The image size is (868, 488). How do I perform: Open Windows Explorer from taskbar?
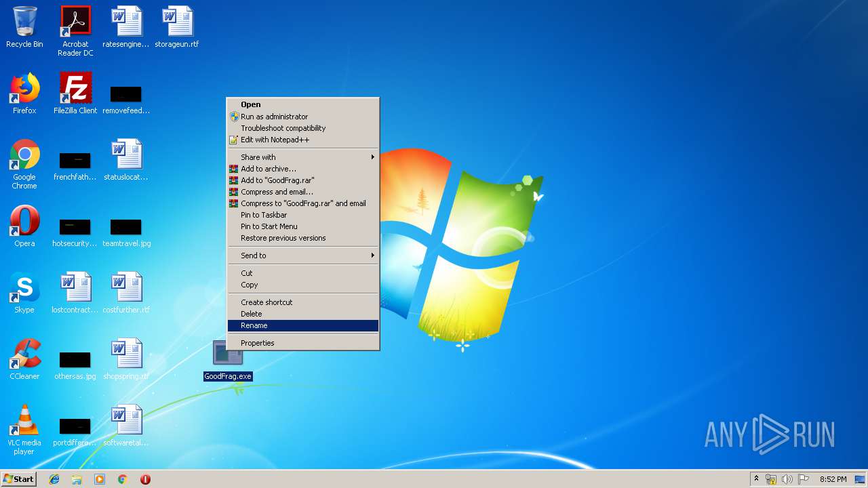point(77,479)
